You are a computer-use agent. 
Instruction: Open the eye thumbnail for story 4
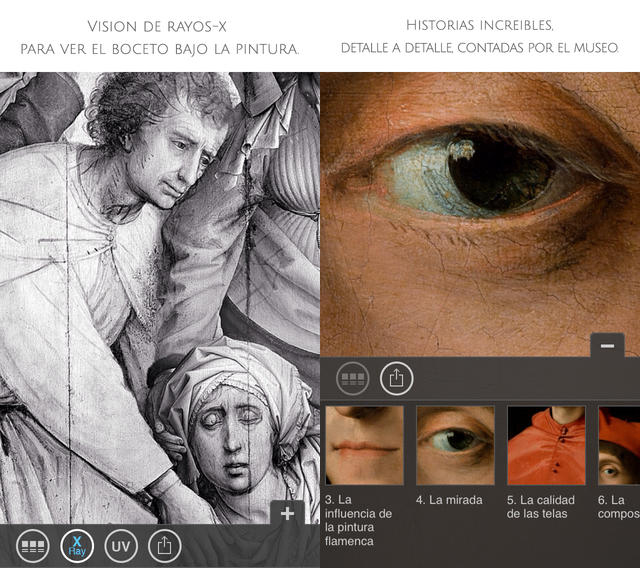(455, 445)
